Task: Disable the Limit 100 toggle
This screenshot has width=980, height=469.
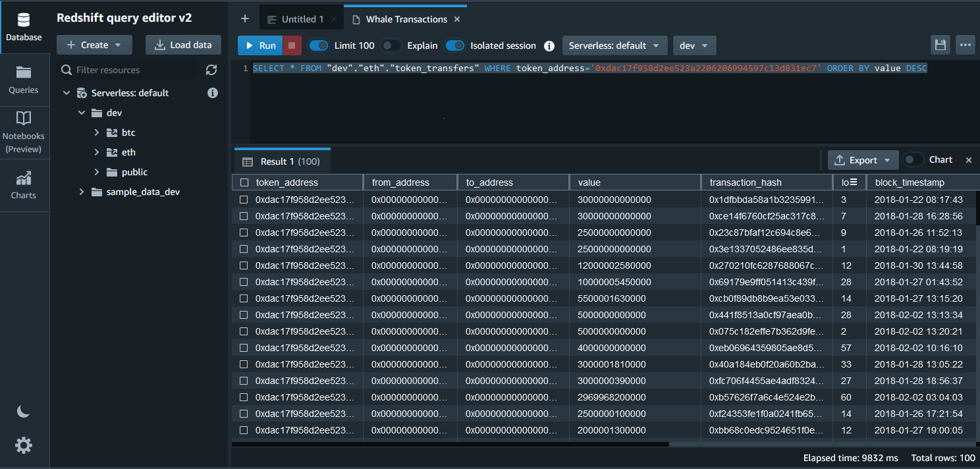Action: coord(319,45)
